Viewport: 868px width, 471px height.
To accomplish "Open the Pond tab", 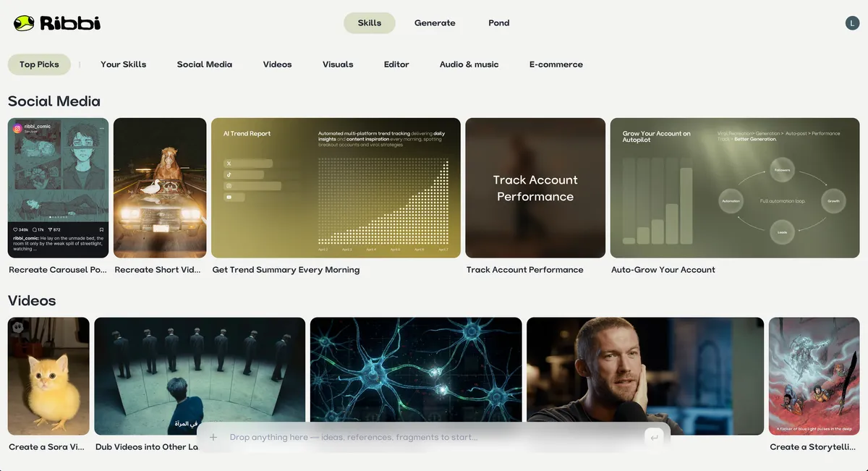I will click(x=499, y=23).
